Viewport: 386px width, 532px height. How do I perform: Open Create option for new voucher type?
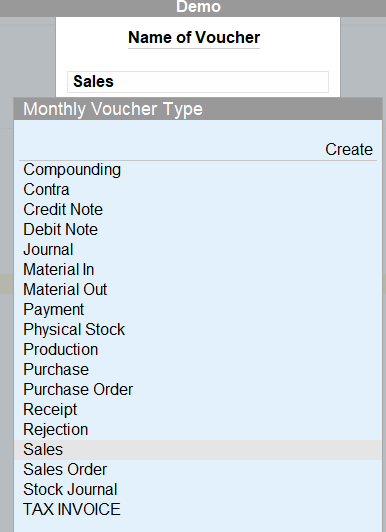coord(349,150)
